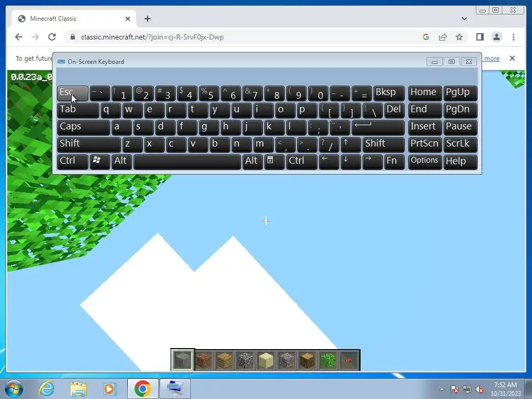Open Windows Media Player from taskbar
532x399 pixels.
point(110,389)
